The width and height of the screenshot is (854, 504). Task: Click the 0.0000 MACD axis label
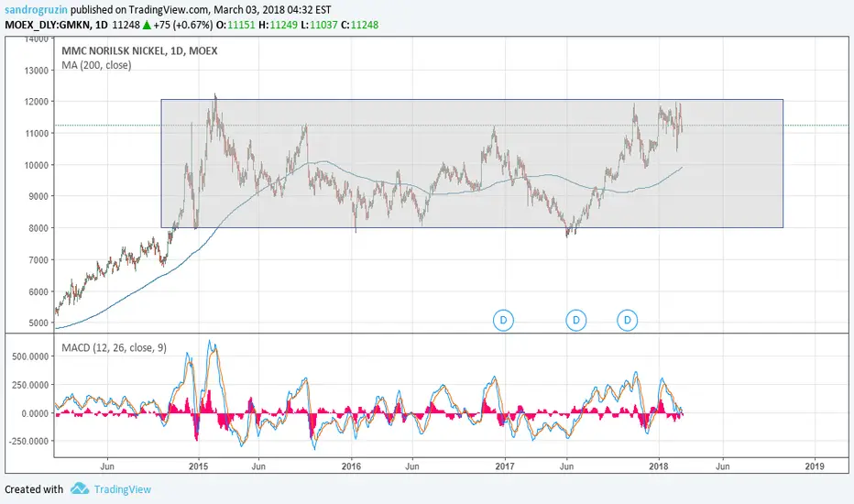point(36,413)
